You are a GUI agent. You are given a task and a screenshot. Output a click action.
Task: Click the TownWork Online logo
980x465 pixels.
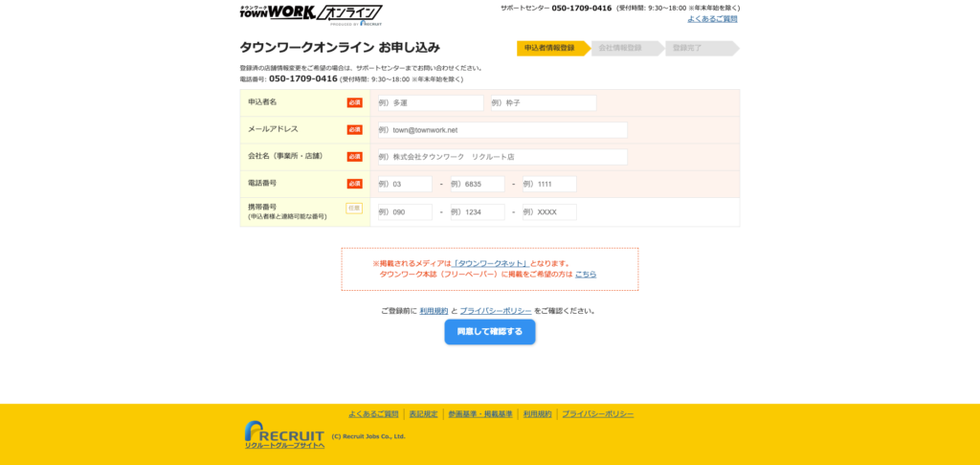tap(311, 15)
